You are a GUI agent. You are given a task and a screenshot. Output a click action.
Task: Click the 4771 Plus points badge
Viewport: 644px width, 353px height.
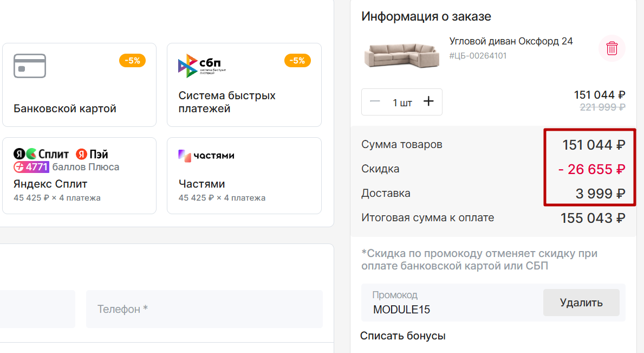[x=31, y=167]
